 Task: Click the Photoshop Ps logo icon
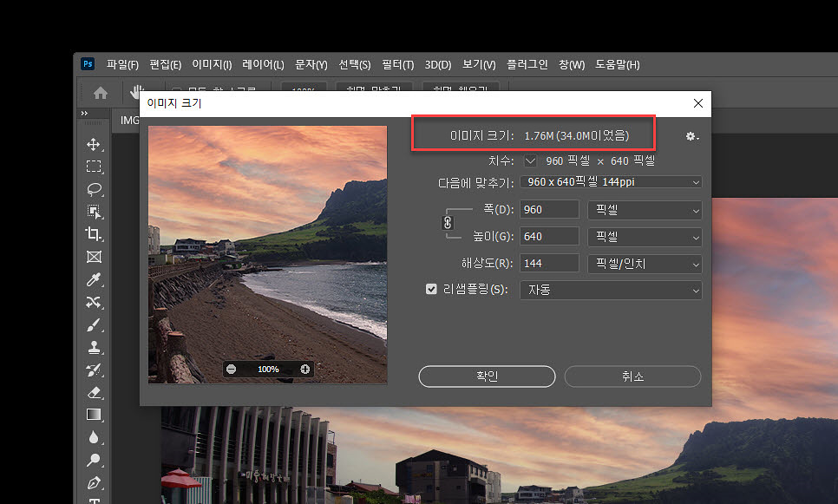tap(88, 63)
